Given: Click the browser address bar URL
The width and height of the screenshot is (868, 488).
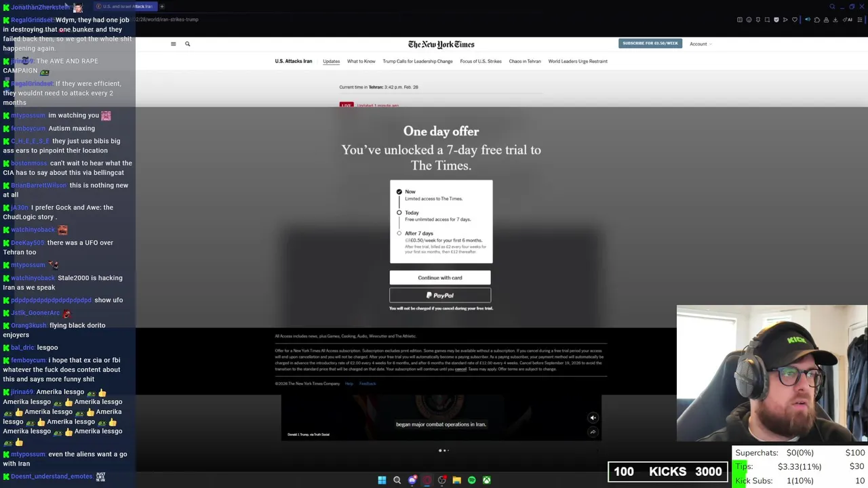Looking at the screenshot, I should coord(167,20).
